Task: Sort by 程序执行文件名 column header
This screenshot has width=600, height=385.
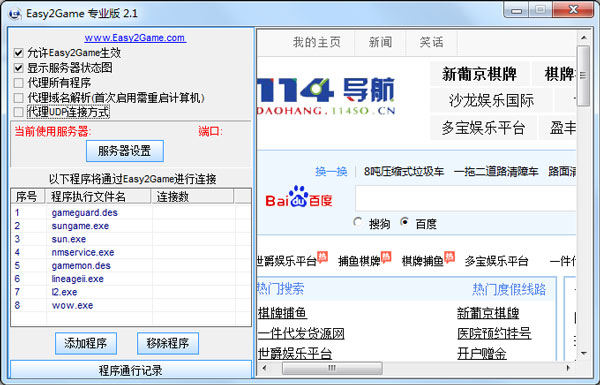Action: coord(98,196)
